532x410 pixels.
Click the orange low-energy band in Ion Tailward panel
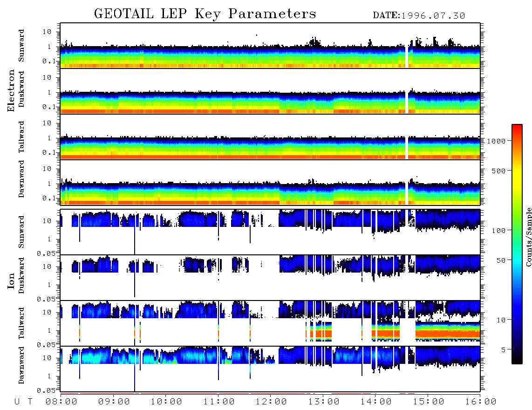[x=448, y=335]
